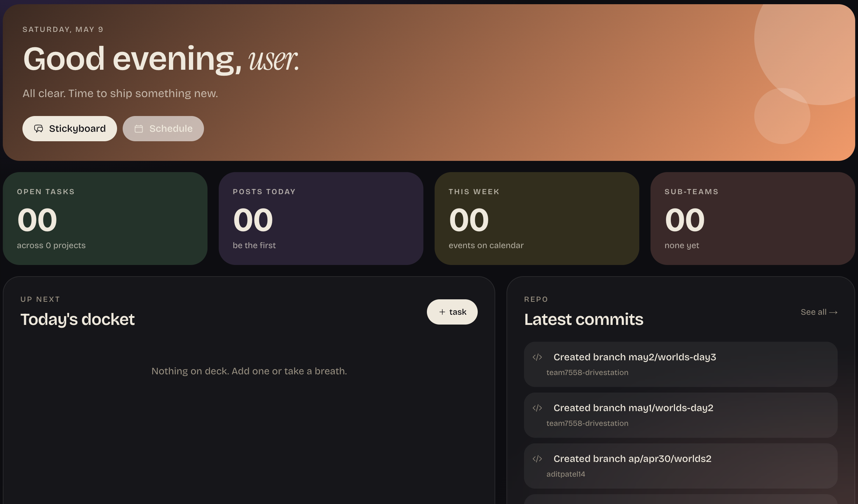Click the Latest commits heading

click(x=584, y=319)
